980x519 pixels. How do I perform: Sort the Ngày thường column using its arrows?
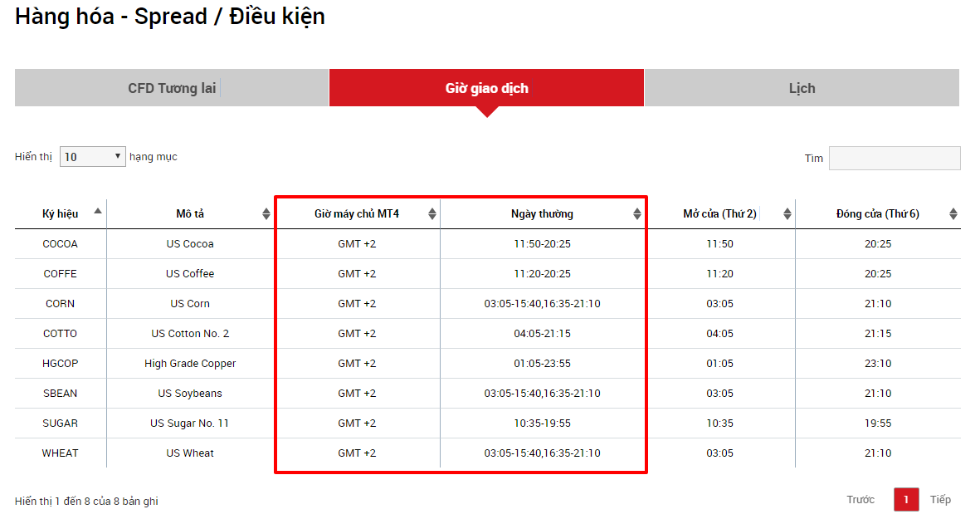[x=636, y=214]
